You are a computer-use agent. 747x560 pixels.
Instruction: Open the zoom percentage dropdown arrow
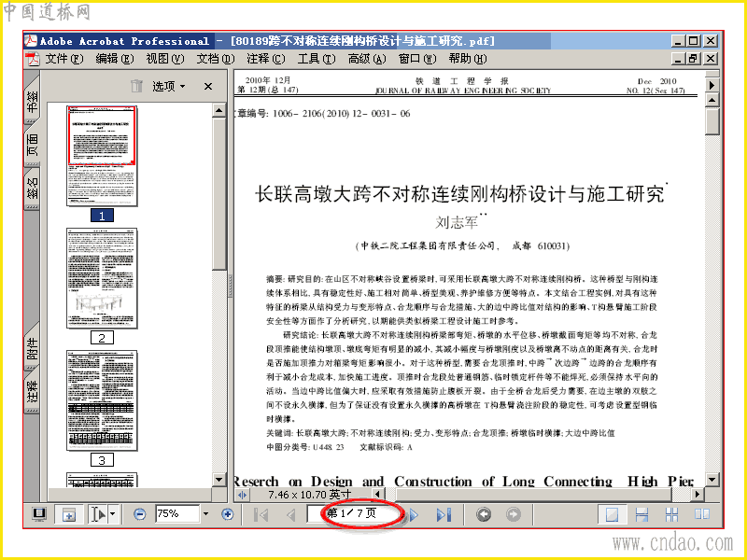[205, 514]
